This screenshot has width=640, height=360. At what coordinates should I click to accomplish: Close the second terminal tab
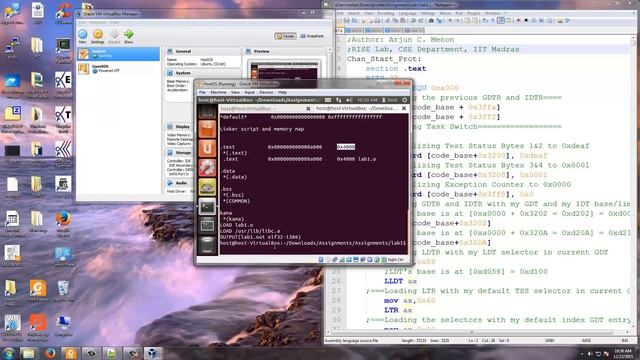coord(404,109)
